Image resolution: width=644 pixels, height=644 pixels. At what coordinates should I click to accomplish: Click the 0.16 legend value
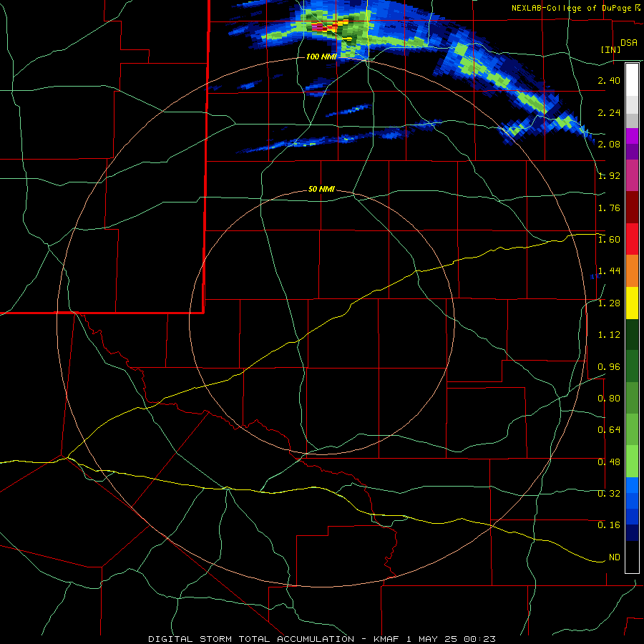tap(609, 525)
